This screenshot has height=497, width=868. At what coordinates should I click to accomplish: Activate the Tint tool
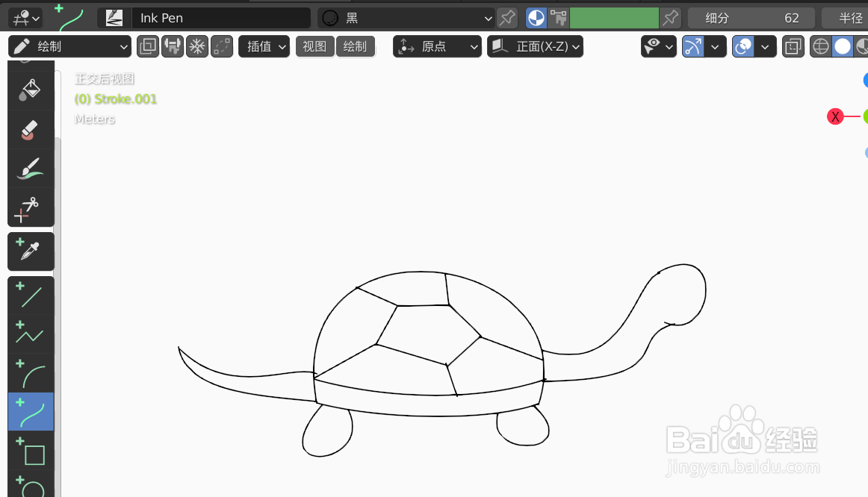(31, 167)
